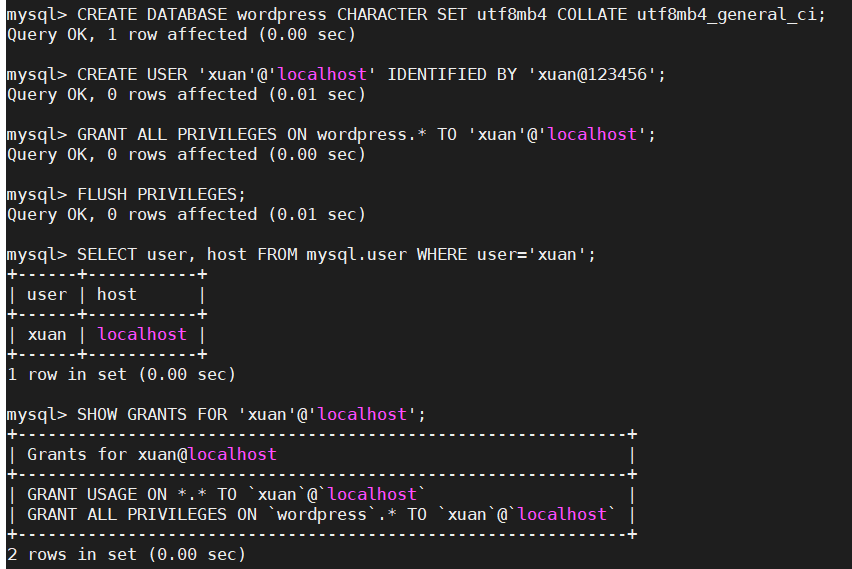
Task: Click the "user" column header in result table
Action: [47, 294]
